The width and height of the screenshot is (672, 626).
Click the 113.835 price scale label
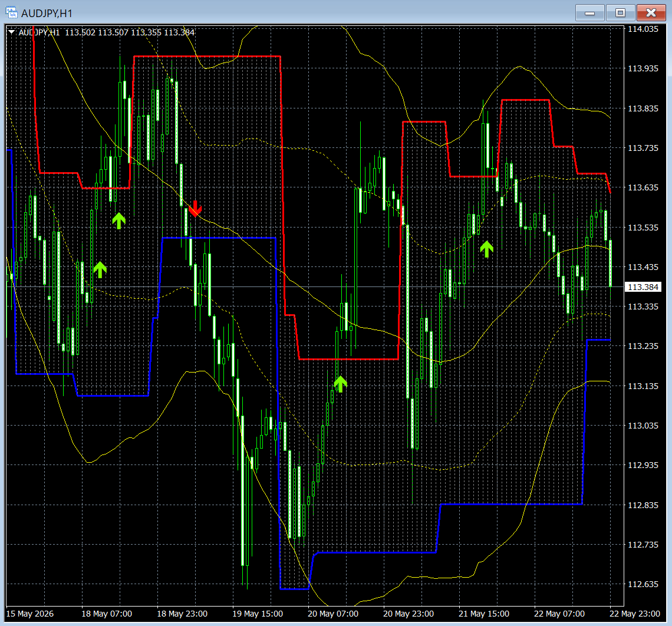pyautogui.click(x=643, y=108)
